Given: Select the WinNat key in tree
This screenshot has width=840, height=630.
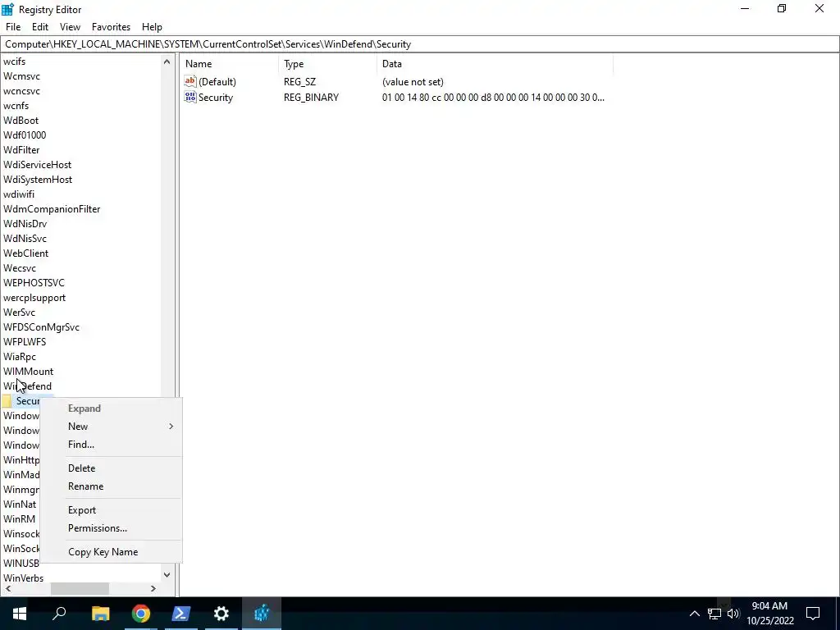Looking at the screenshot, I should coord(20,504).
